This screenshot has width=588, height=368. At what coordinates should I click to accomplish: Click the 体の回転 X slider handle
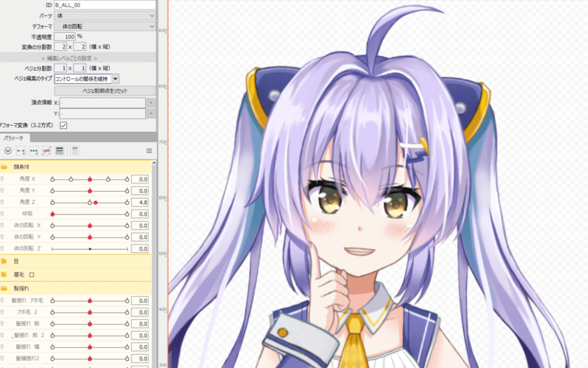point(90,226)
